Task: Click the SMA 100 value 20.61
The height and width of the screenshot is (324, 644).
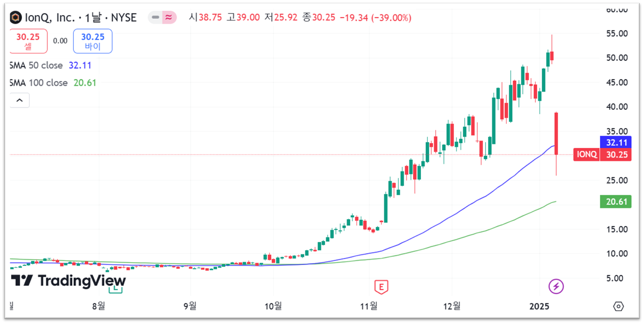Action: 85,83
